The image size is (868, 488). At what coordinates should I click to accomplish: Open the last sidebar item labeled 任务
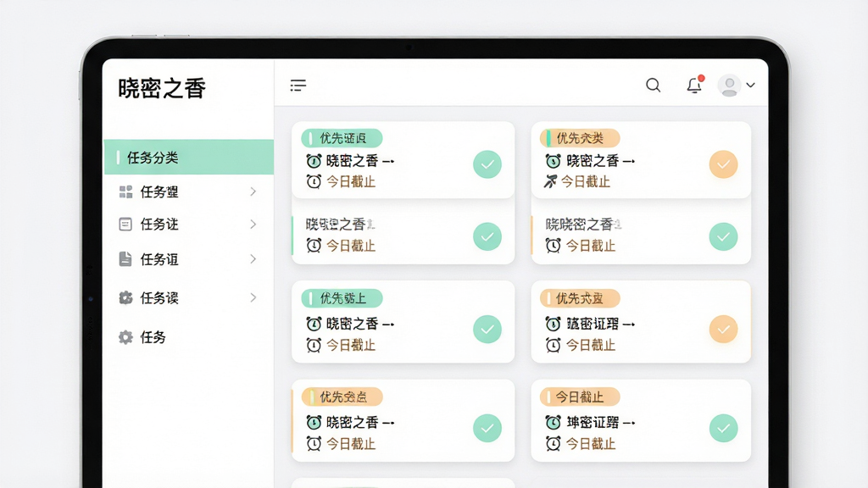(x=189, y=337)
